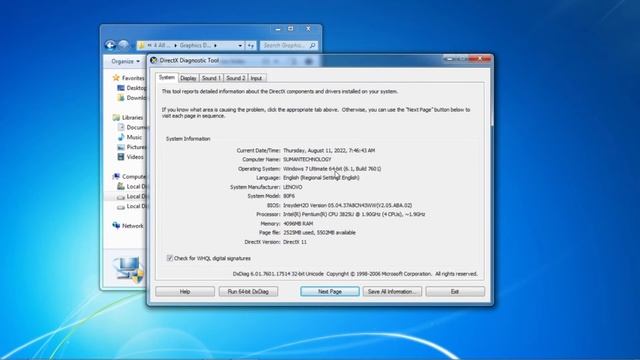This screenshot has width=640, height=360.
Task: Click the Help button
Action: [185, 291]
